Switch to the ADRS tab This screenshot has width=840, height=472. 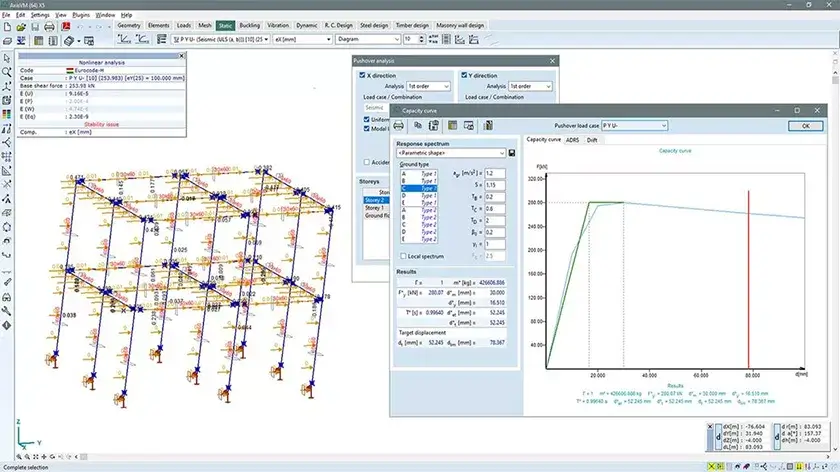click(572, 140)
